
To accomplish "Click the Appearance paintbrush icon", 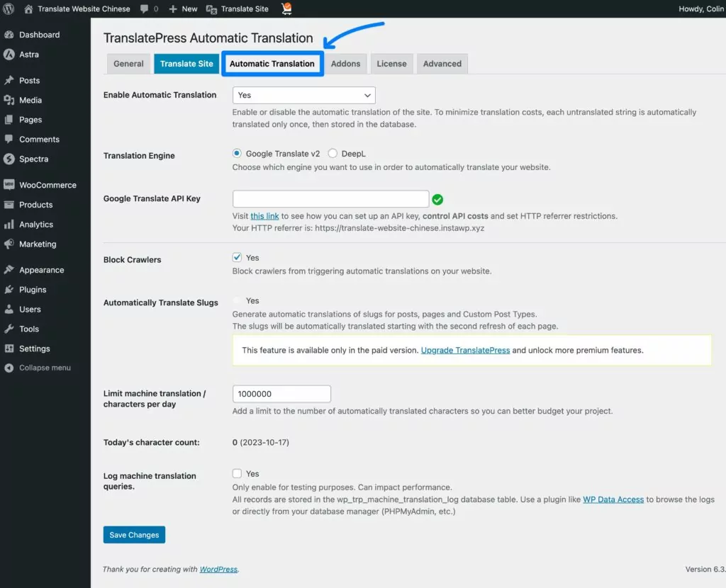I will [x=9, y=270].
